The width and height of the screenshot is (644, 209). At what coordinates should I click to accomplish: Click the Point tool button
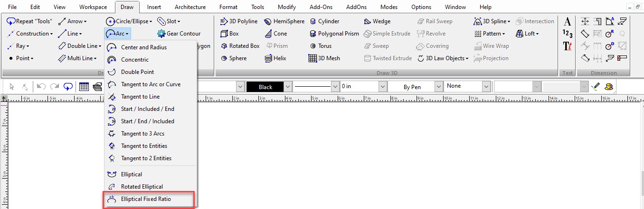21,58
